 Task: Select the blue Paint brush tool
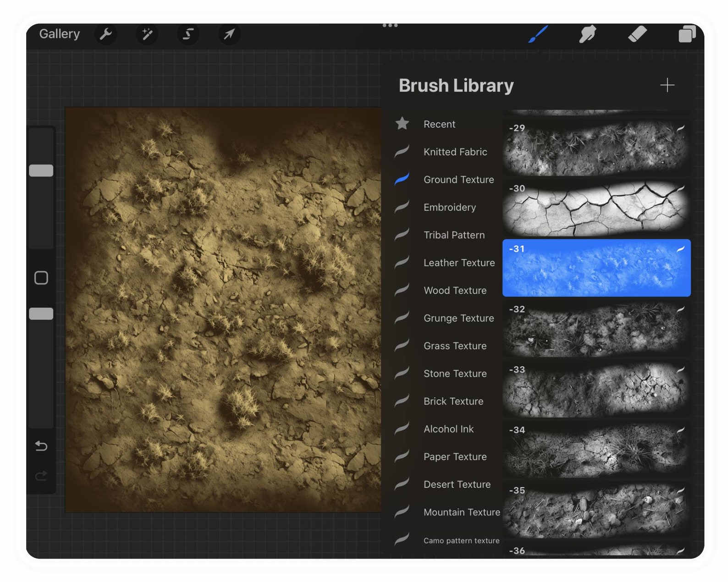pyautogui.click(x=538, y=34)
